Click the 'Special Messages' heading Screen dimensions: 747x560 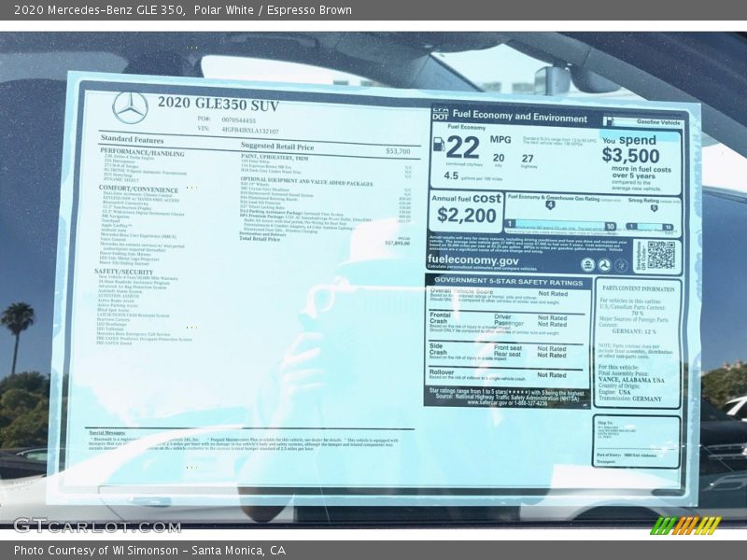click(107, 433)
